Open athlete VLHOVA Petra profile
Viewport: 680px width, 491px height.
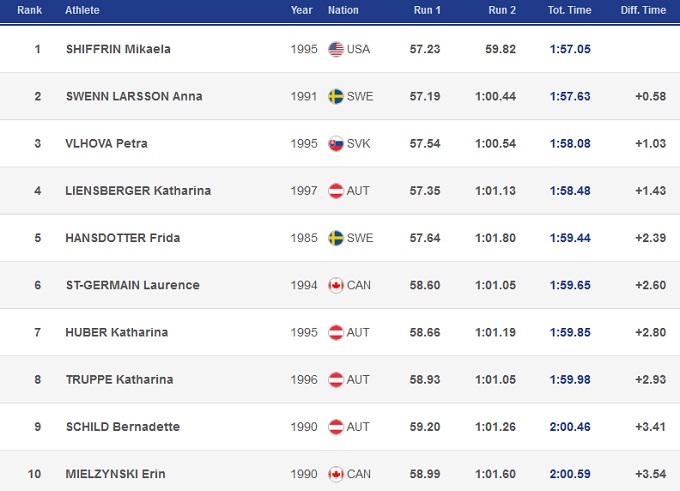pos(106,143)
